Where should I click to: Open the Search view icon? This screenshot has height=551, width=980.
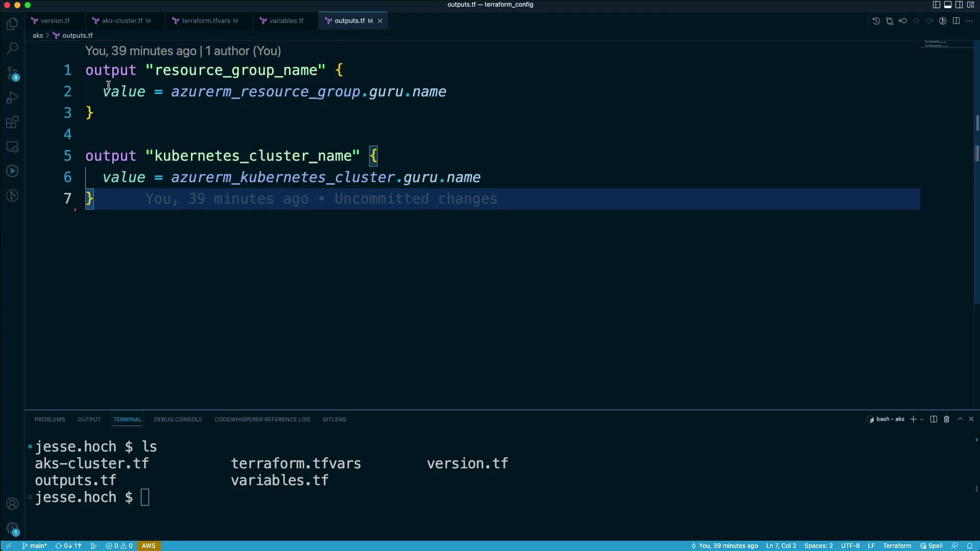click(x=12, y=49)
